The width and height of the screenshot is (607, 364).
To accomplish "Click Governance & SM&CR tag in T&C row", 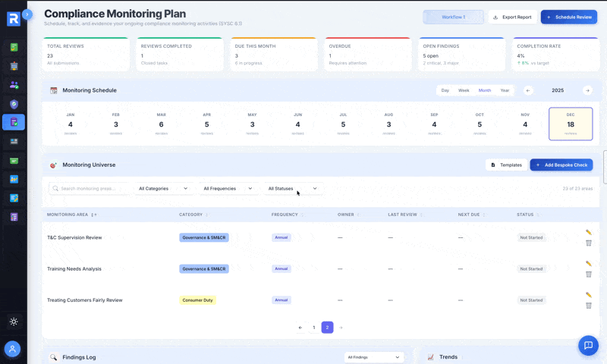I will 204,237.
